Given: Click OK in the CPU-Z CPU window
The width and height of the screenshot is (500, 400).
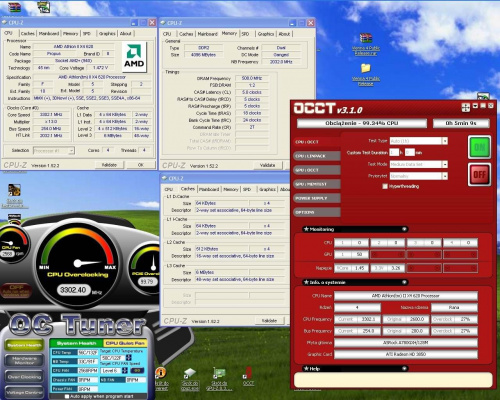Looking at the screenshot, I should click(141, 165).
